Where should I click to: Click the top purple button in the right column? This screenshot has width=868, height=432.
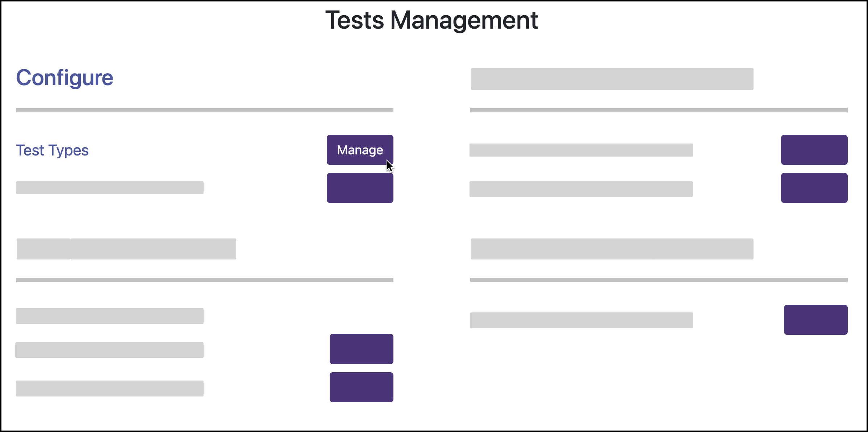pyautogui.click(x=814, y=150)
